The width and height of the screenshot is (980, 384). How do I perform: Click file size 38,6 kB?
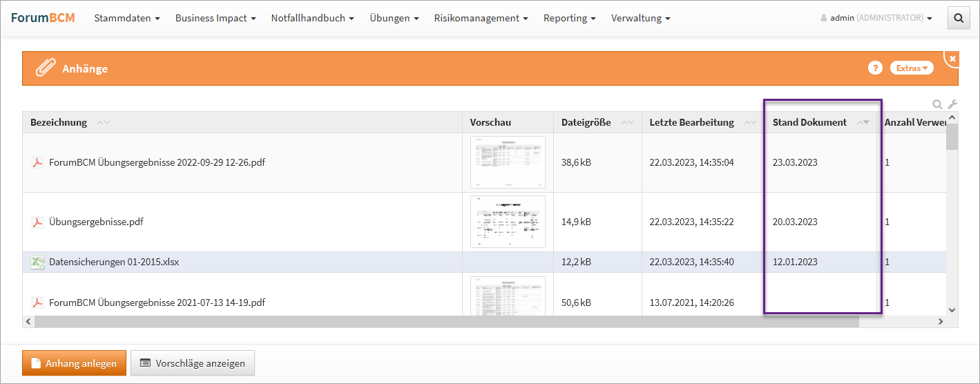tap(576, 163)
